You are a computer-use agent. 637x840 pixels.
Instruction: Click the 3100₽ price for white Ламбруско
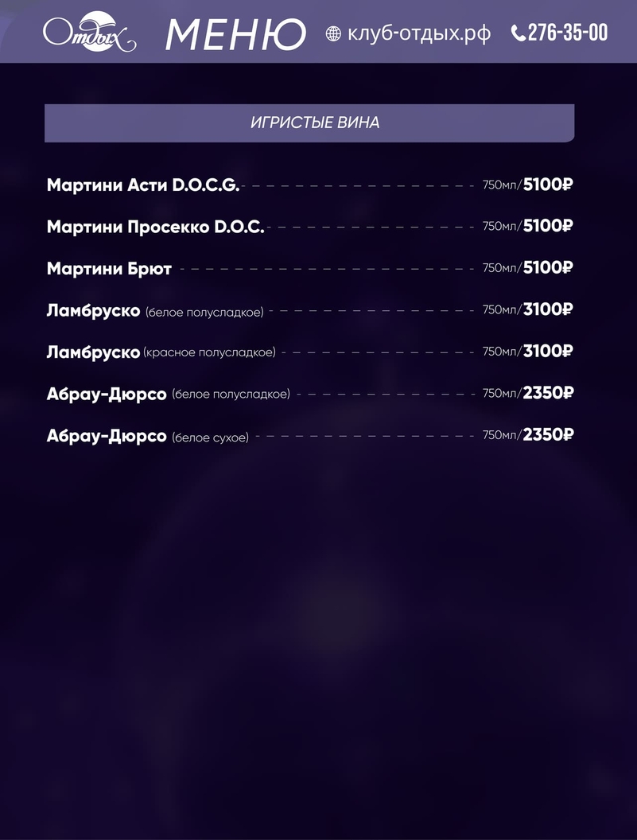pyautogui.click(x=548, y=309)
